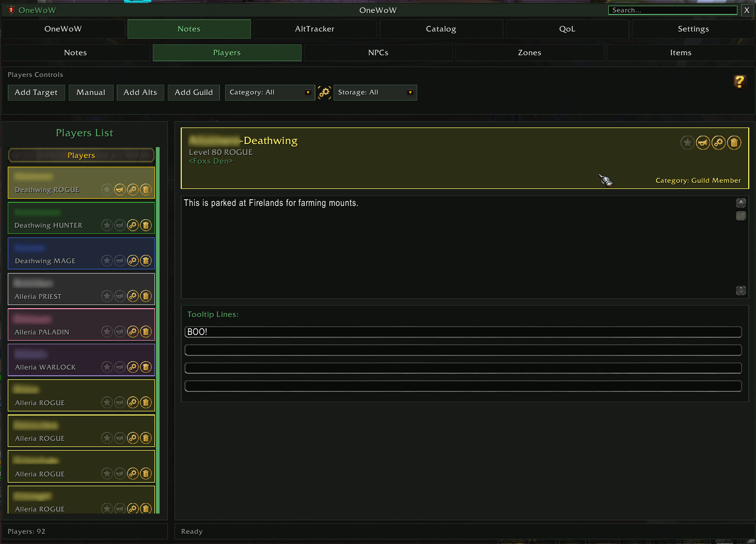Click the second empty tooltip line field

[x=463, y=350]
